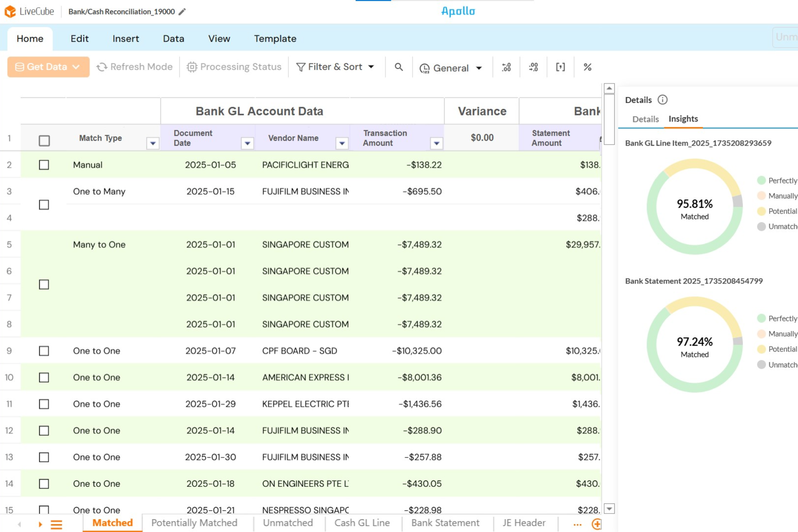This screenshot has height=532, width=798.
Task: Open the search magnifier in the toolbar
Action: pyautogui.click(x=398, y=67)
